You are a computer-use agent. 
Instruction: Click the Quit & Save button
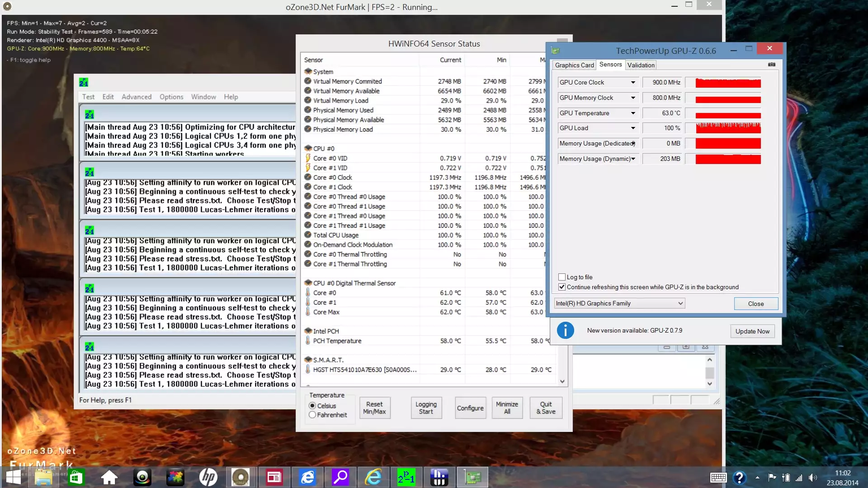coord(546,408)
